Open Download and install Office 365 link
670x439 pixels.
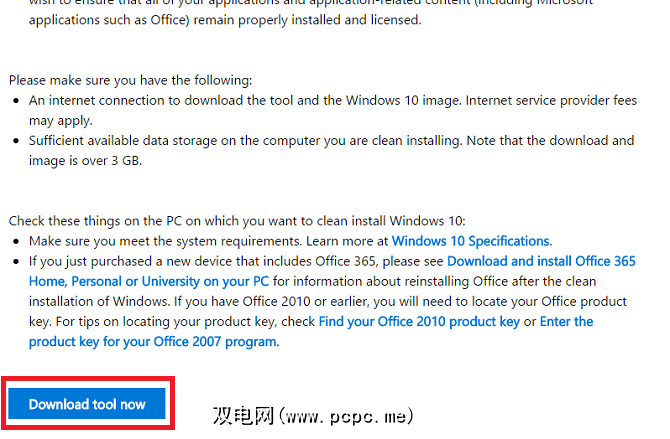click(x=538, y=261)
